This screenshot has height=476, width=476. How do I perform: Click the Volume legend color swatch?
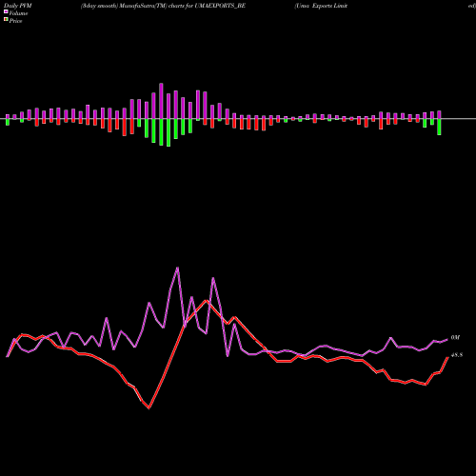6,12
